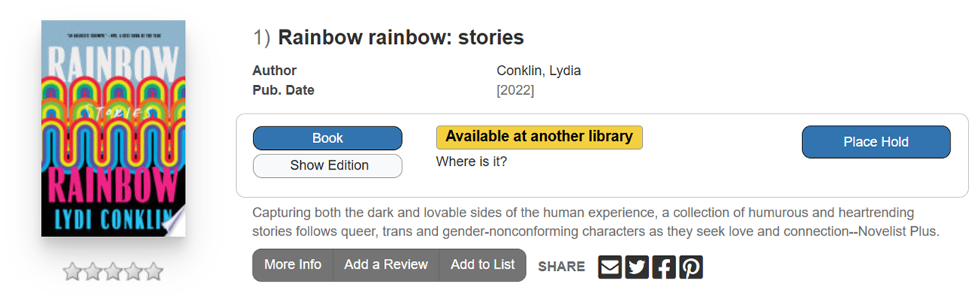Add a Review for this book
980x296 pixels.
coord(386,265)
